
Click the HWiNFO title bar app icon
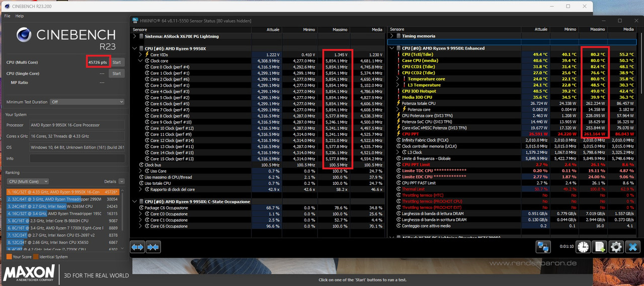(135, 21)
